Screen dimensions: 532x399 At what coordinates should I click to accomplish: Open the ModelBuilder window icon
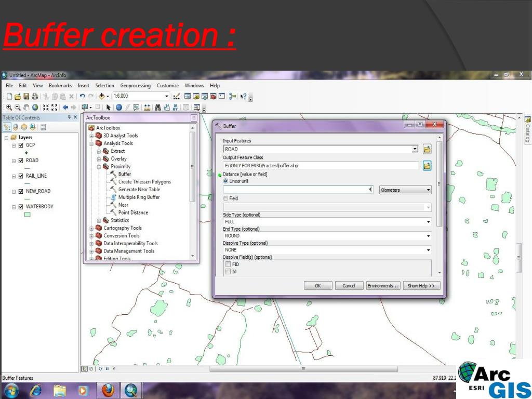click(232, 96)
